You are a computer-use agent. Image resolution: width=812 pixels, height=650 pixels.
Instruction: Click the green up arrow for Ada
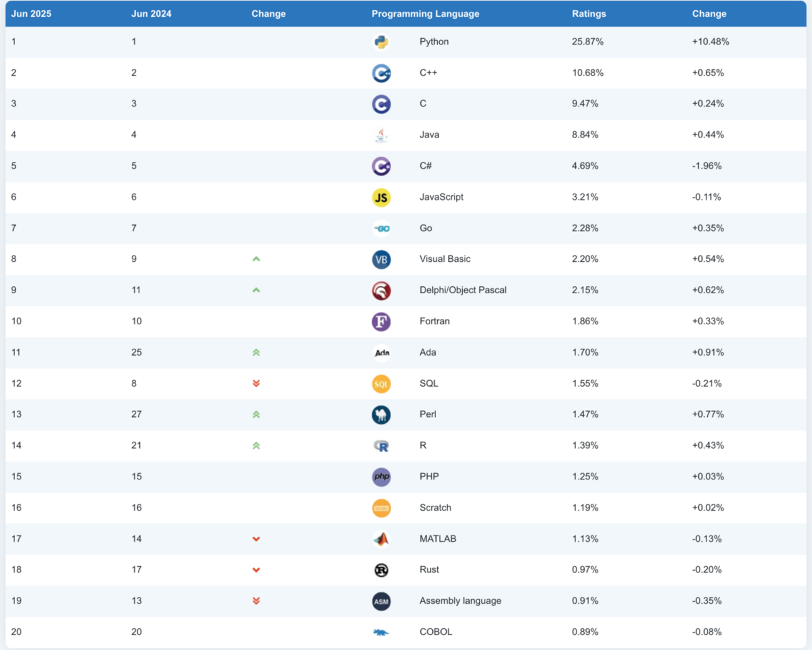tap(256, 352)
